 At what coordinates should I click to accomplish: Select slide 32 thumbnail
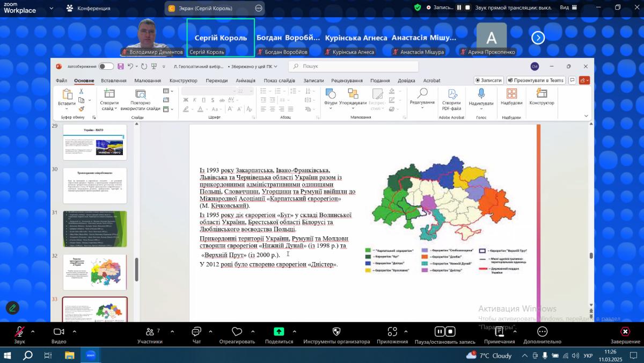point(95,272)
